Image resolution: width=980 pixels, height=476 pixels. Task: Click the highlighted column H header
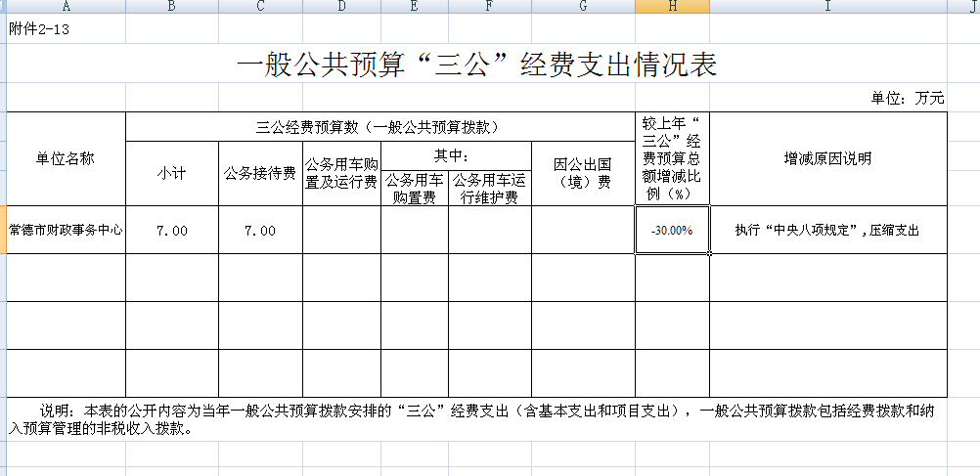coord(672,8)
